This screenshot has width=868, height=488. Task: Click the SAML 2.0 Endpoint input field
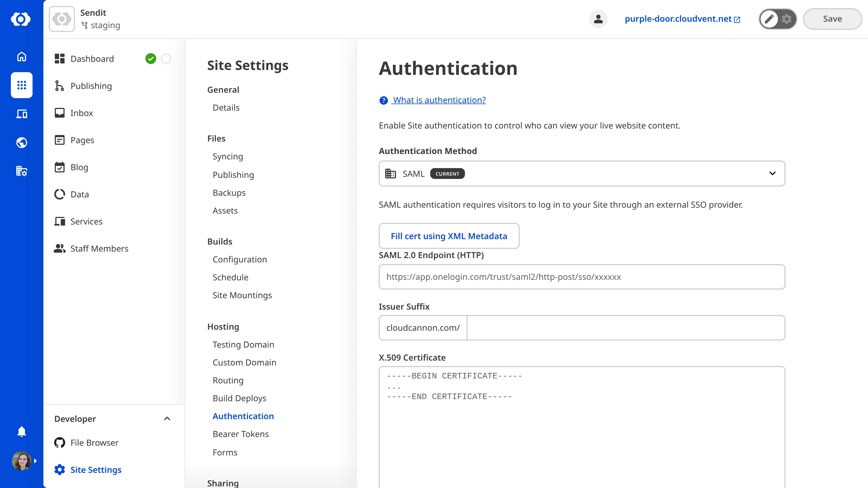[x=582, y=277]
